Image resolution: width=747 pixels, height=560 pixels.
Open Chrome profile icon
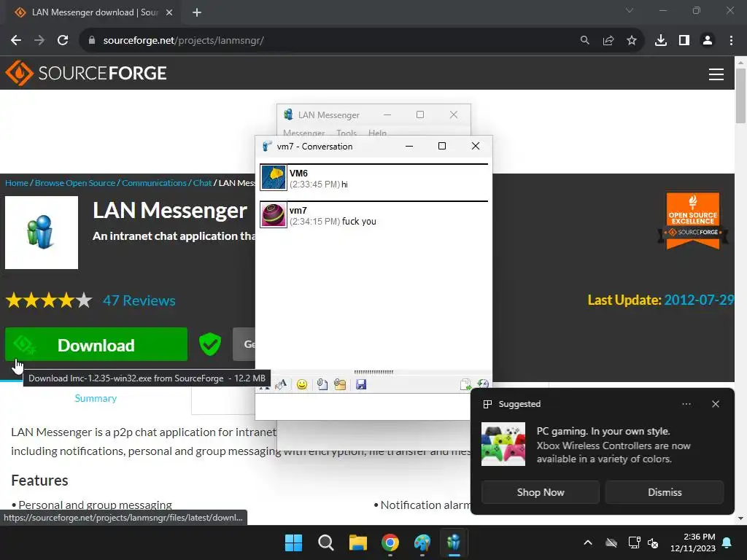708,41
